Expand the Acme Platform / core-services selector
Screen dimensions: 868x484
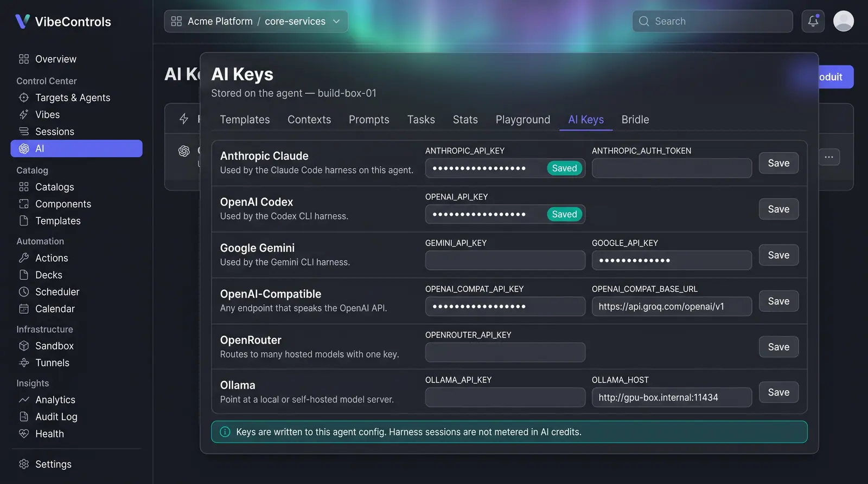[x=256, y=21]
